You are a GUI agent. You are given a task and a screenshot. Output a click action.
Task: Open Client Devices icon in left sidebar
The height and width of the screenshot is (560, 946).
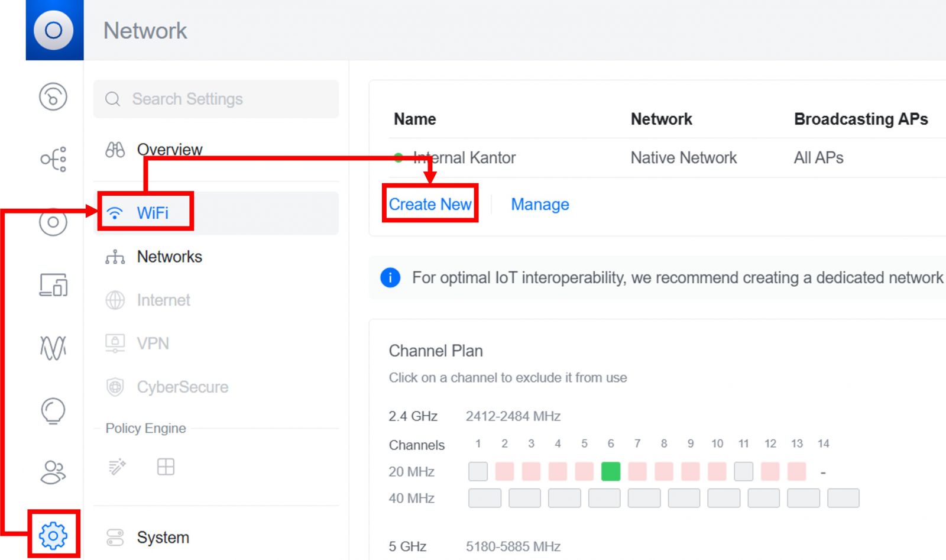tap(53, 284)
